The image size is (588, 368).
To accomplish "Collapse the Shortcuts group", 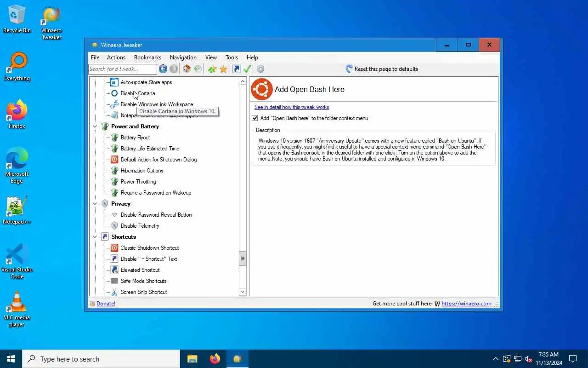I will (x=95, y=237).
